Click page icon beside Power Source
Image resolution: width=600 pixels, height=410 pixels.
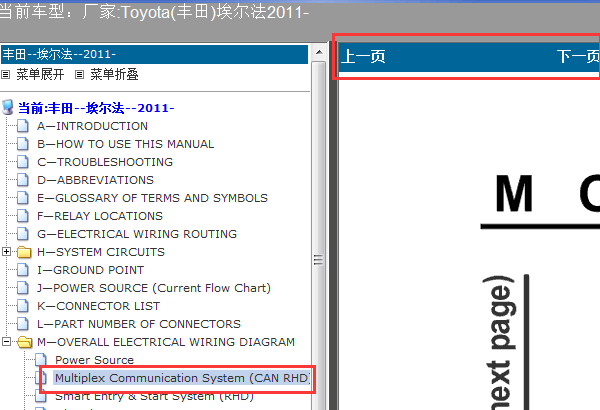tap(41, 360)
